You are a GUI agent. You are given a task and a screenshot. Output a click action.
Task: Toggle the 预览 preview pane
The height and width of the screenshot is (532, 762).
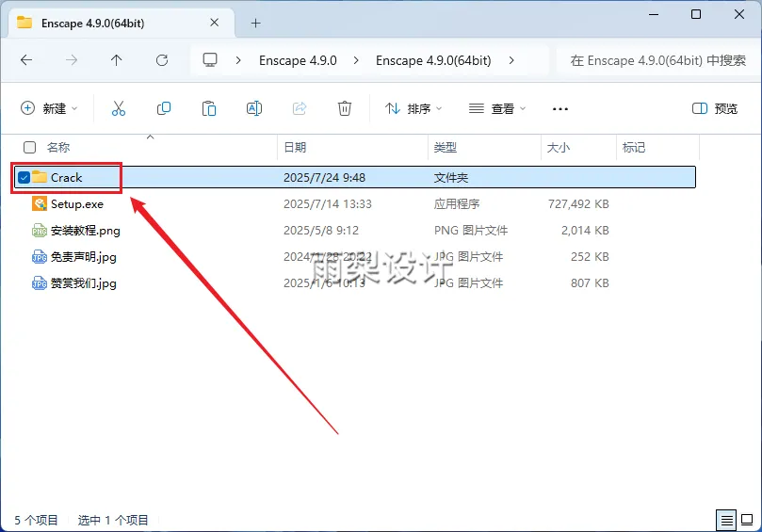(715, 108)
